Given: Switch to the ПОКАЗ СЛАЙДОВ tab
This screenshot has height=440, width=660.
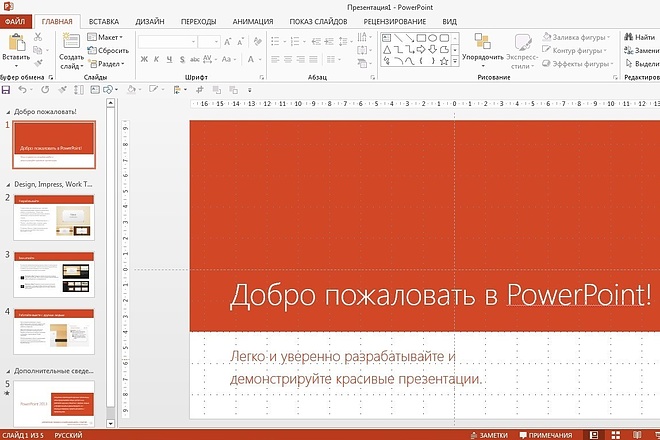Looking at the screenshot, I should [318, 21].
